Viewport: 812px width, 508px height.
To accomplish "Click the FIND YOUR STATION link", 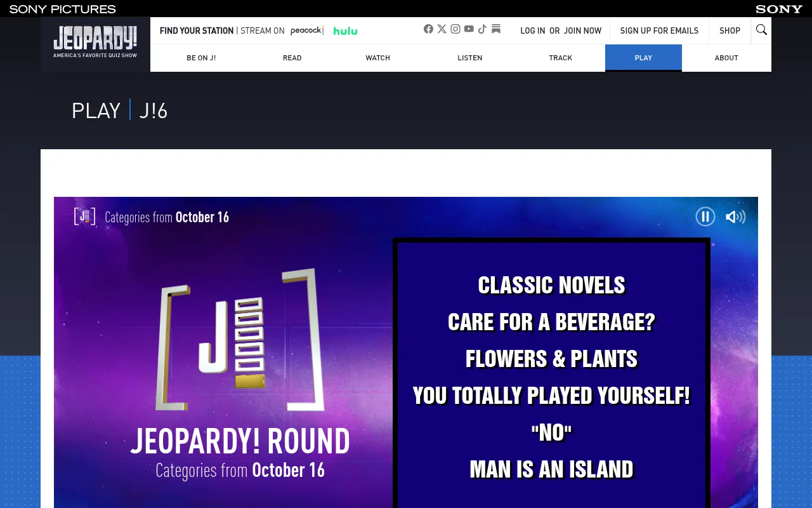I will (x=197, y=30).
